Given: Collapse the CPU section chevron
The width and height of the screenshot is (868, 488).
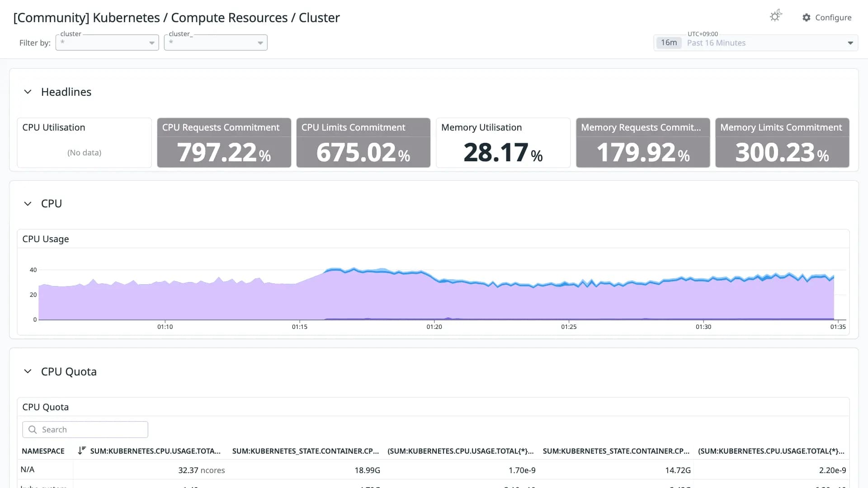Looking at the screenshot, I should pos(28,204).
